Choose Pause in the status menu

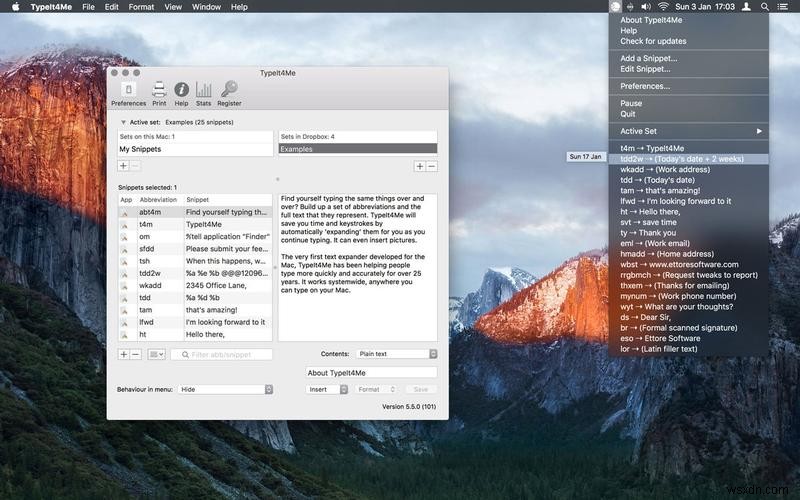689,103
